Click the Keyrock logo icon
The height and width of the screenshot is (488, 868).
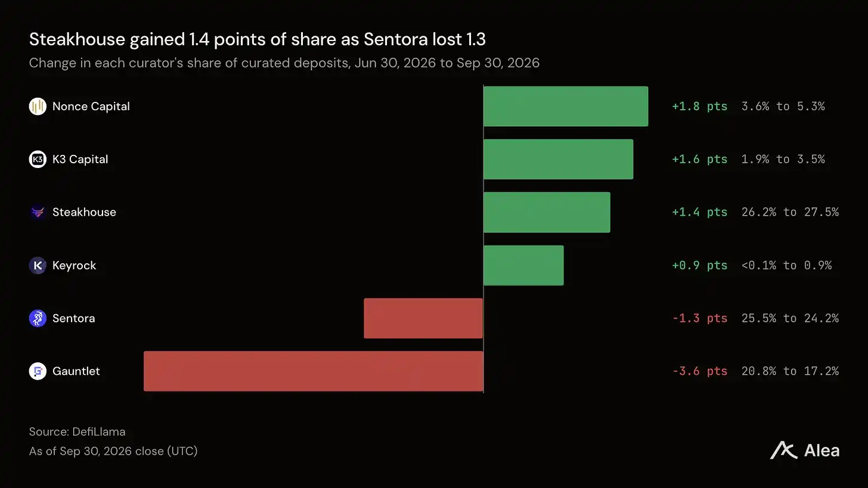point(38,265)
